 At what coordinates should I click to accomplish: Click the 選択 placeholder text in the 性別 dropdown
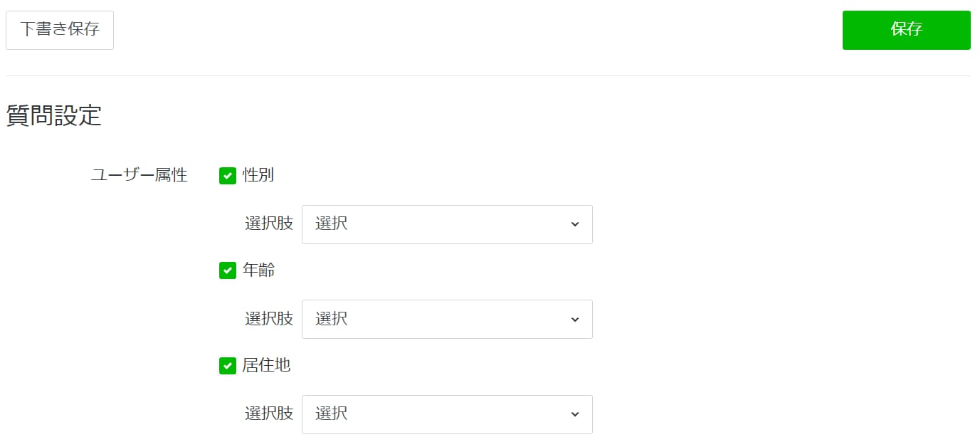pyautogui.click(x=332, y=223)
